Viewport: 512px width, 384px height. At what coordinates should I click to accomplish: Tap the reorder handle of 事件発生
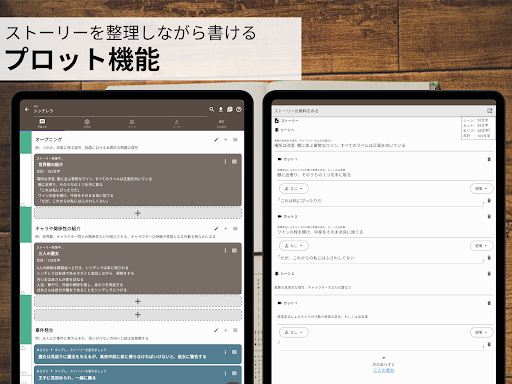[x=235, y=330]
